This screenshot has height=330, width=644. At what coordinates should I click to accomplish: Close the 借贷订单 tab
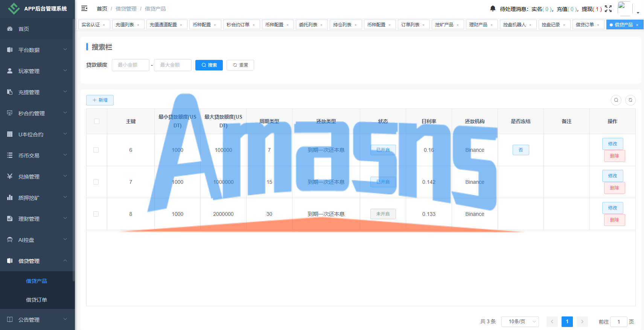pos(598,25)
